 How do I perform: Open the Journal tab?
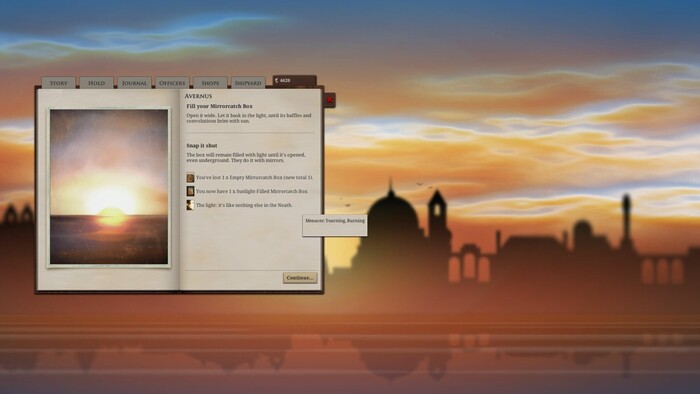[134, 83]
